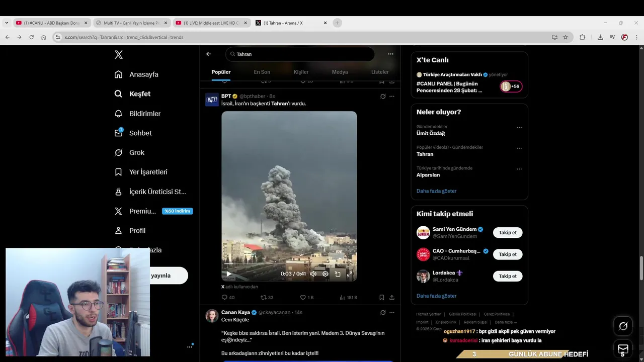Reply to BPT post (40 comments)

(x=228, y=297)
